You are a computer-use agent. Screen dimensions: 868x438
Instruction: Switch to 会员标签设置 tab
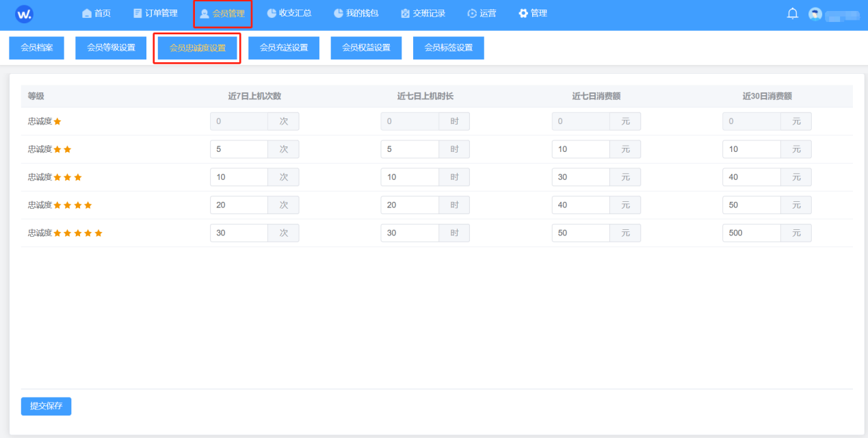pos(449,48)
